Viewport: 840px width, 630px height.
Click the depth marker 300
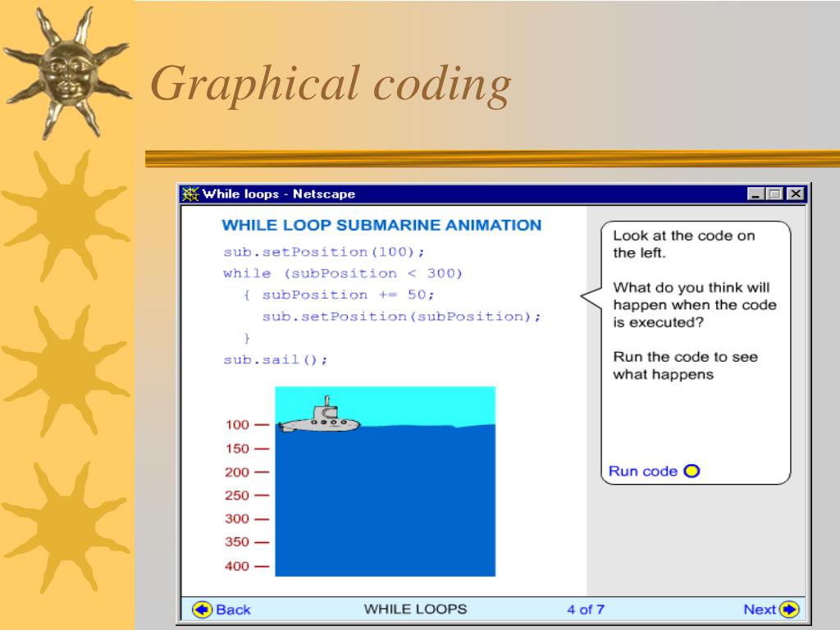pos(237,518)
